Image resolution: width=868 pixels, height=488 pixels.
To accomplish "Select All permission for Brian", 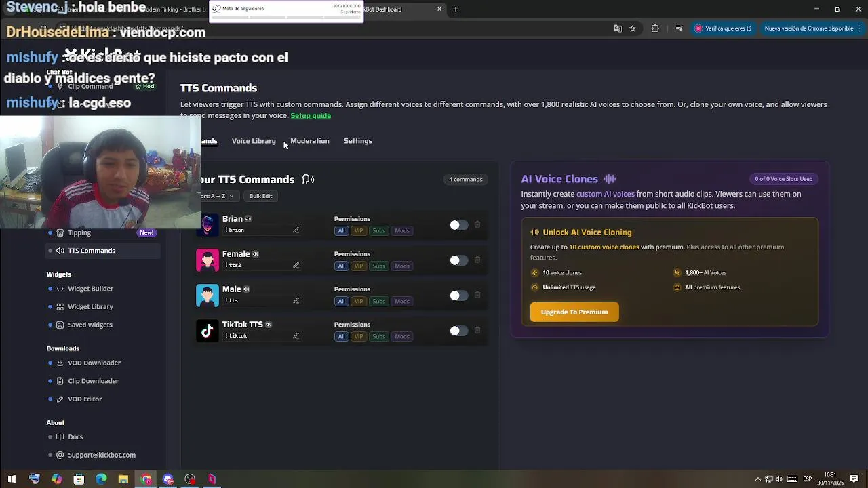I will click(341, 231).
